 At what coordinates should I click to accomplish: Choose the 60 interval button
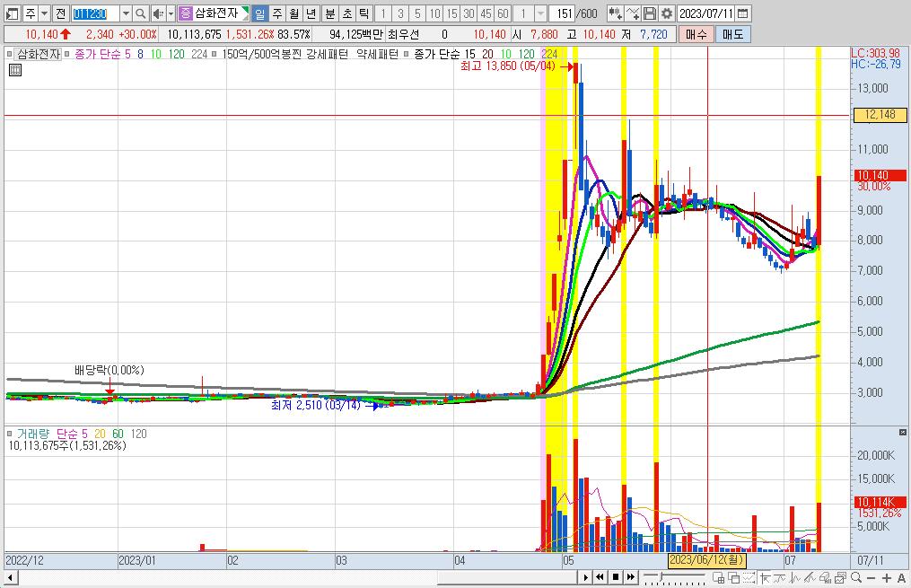504,13
